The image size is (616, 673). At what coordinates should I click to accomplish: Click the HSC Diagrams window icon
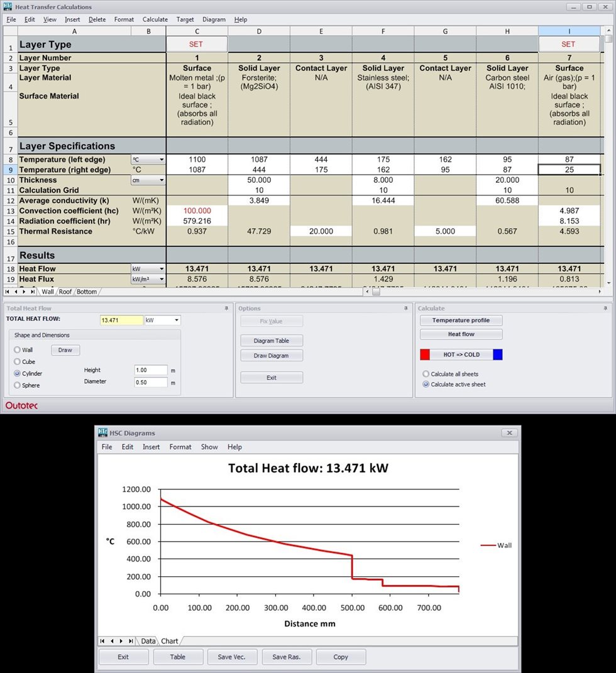102,432
